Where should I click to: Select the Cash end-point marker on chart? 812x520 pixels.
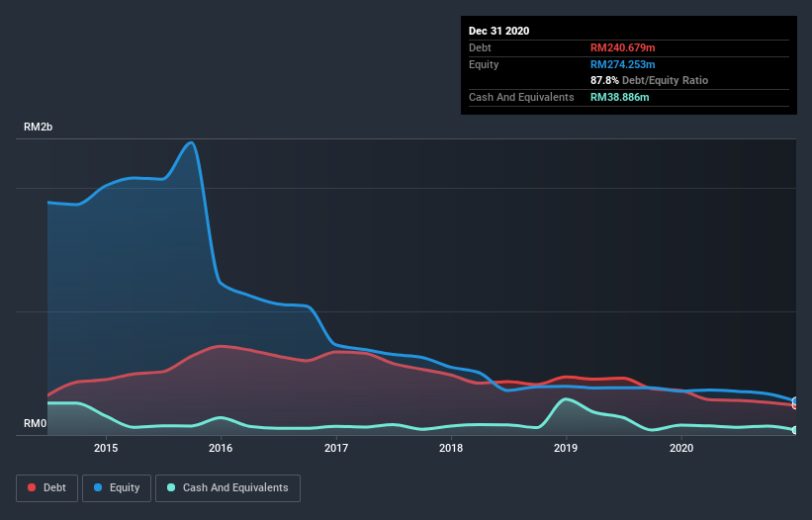pyautogui.click(x=795, y=430)
